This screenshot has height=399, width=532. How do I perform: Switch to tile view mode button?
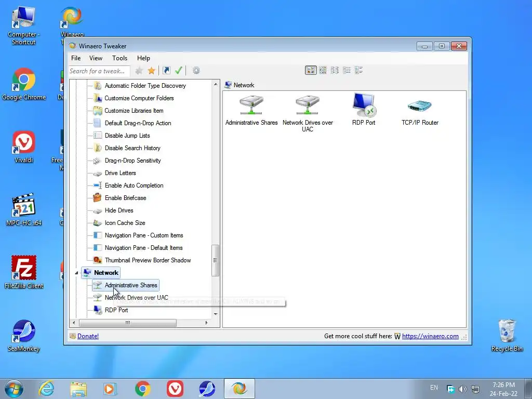click(358, 70)
